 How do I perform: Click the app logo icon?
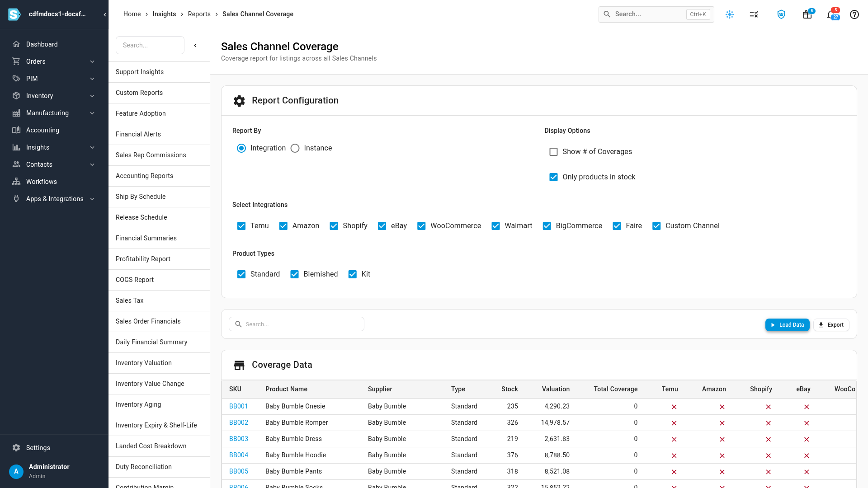tap(14, 14)
